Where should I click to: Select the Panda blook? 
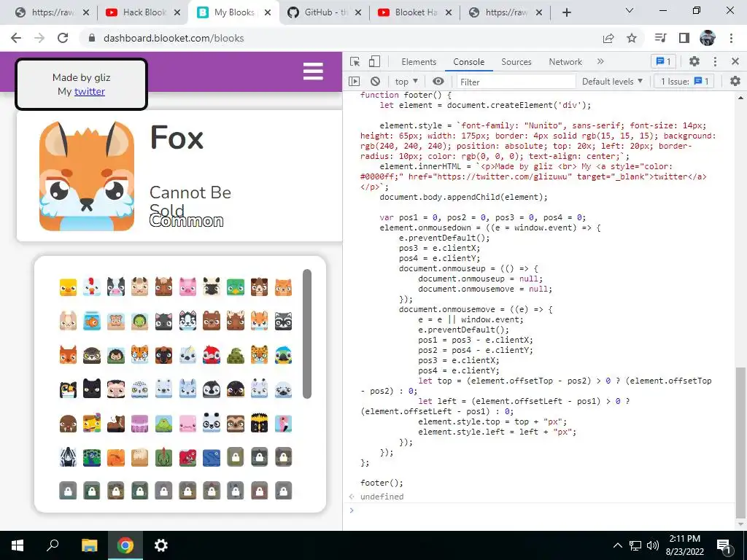pos(212,423)
